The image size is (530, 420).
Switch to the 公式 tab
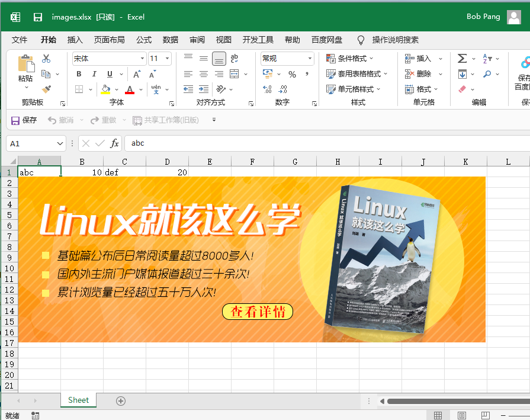(x=144, y=40)
